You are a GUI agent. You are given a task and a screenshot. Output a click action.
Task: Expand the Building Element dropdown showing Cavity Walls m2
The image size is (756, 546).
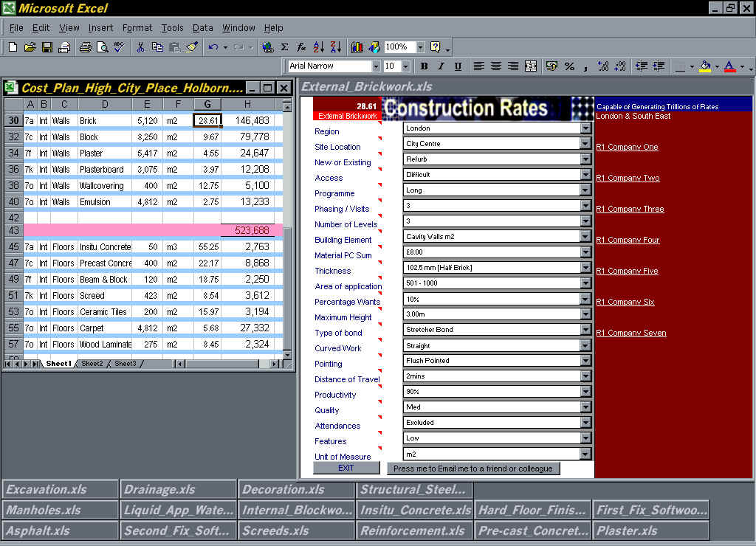[x=585, y=237]
